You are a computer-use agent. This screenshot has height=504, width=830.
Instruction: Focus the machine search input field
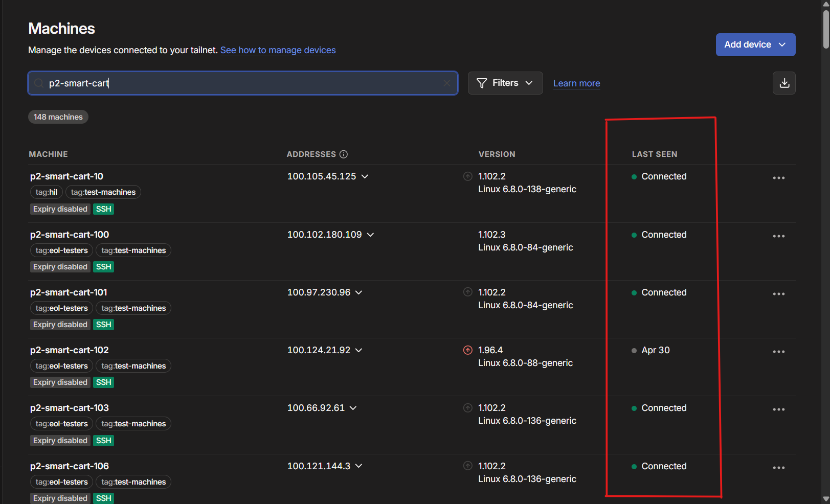(x=243, y=83)
